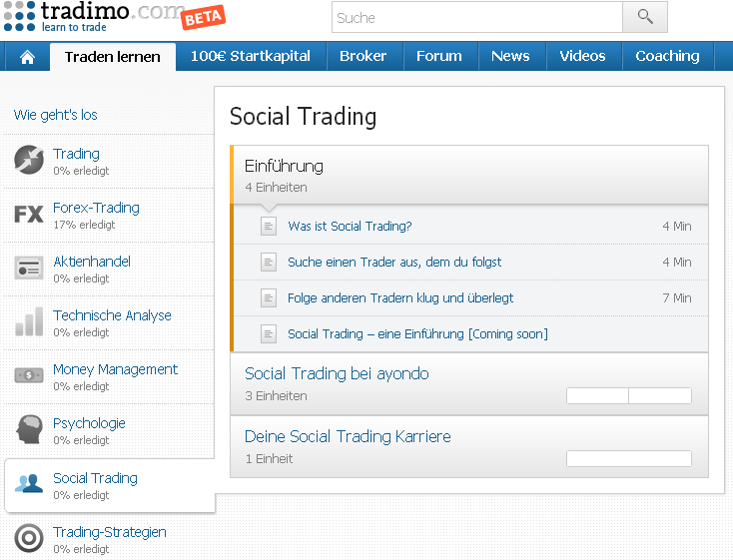
Task: Open lesson 'Was ist Social Trading?'
Action: (x=350, y=227)
